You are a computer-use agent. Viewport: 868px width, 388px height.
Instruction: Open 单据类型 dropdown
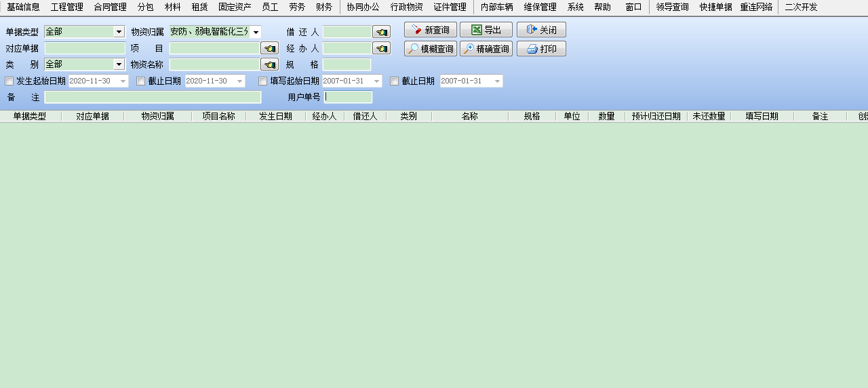pos(119,32)
